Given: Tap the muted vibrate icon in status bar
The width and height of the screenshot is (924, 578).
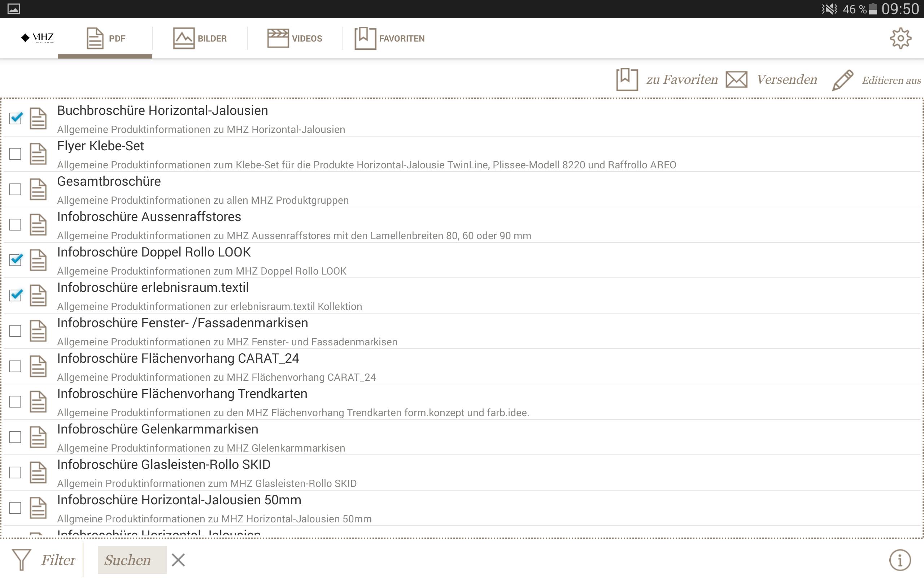Looking at the screenshot, I should point(829,9).
